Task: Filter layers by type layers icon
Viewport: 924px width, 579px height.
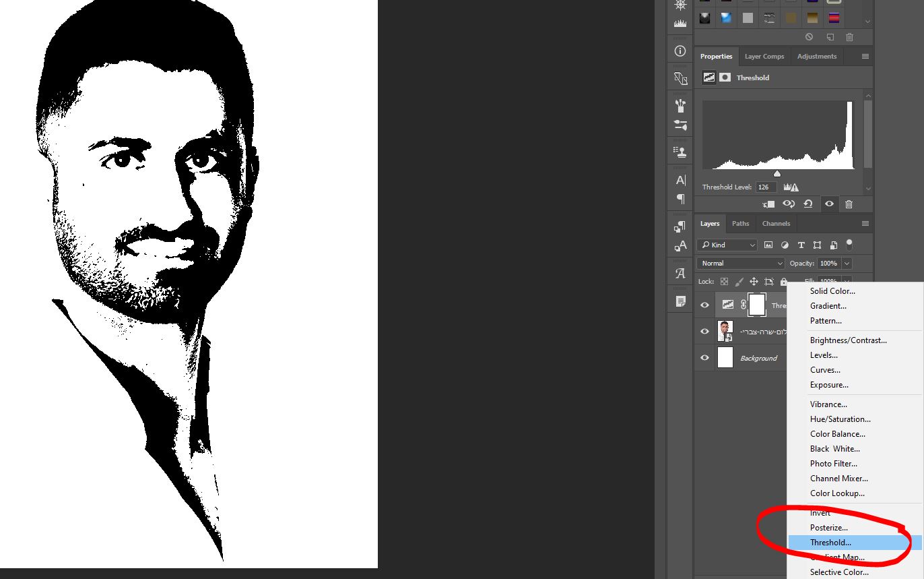Action: pyautogui.click(x=801, y=245)
